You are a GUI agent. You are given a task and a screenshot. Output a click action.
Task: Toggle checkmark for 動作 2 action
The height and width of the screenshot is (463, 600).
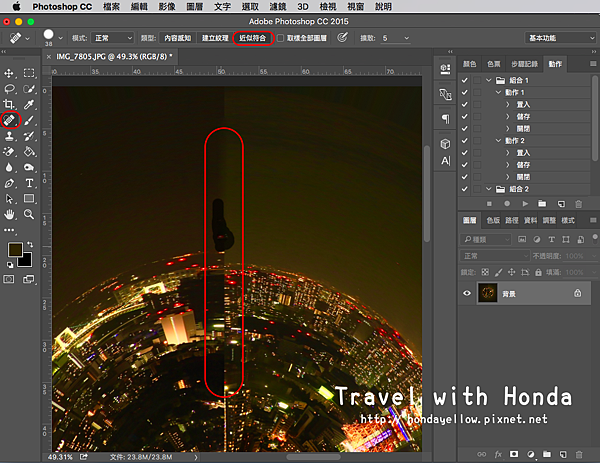point(465,140)
